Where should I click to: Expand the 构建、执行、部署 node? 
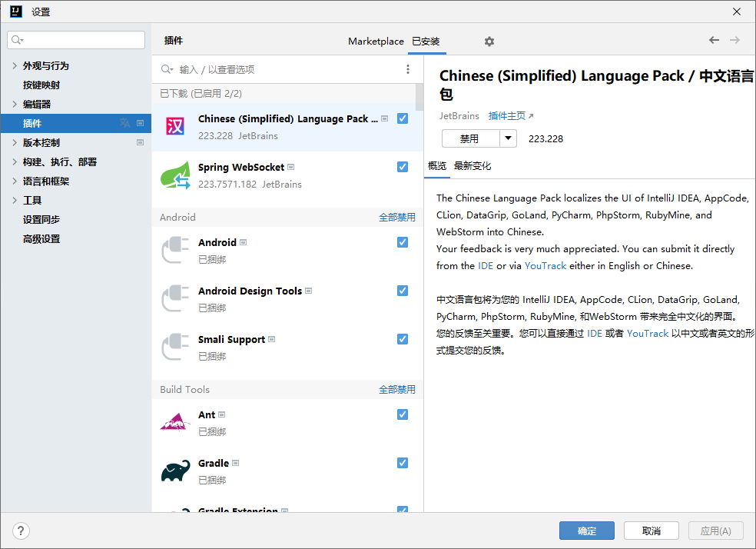15,161
